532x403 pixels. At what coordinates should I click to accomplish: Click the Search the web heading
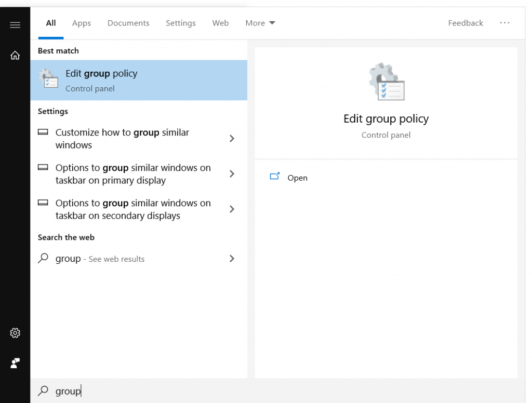tap(66, 237)
